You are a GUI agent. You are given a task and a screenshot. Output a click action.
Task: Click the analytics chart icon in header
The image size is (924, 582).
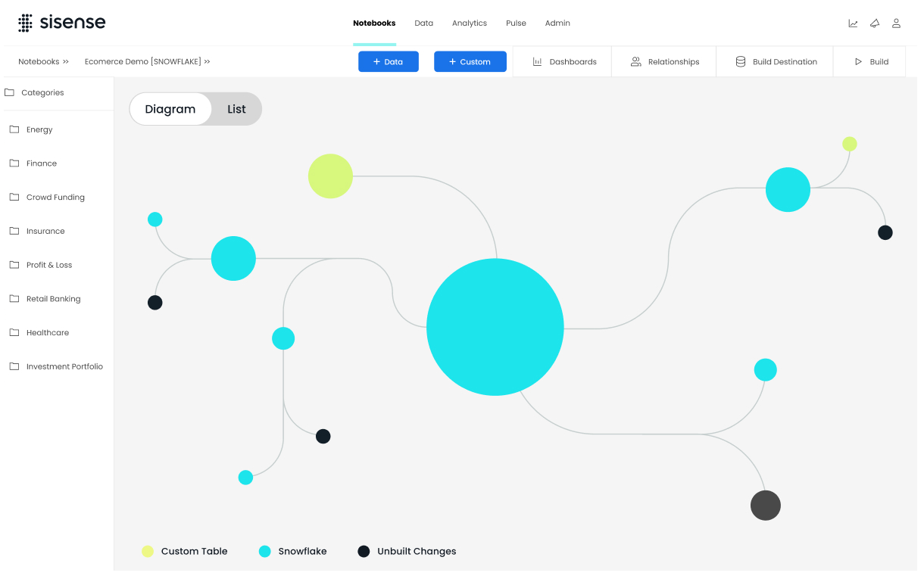[853, 23]
